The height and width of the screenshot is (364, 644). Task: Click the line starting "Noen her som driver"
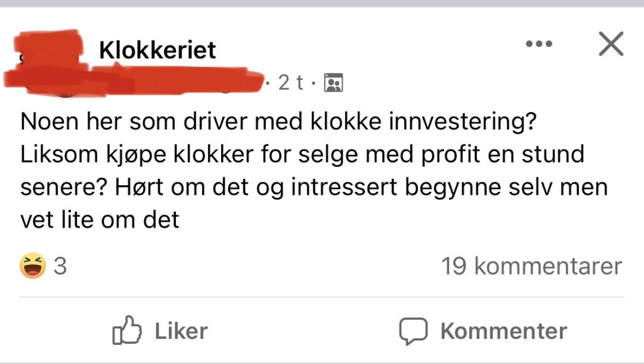click(277, 123)
